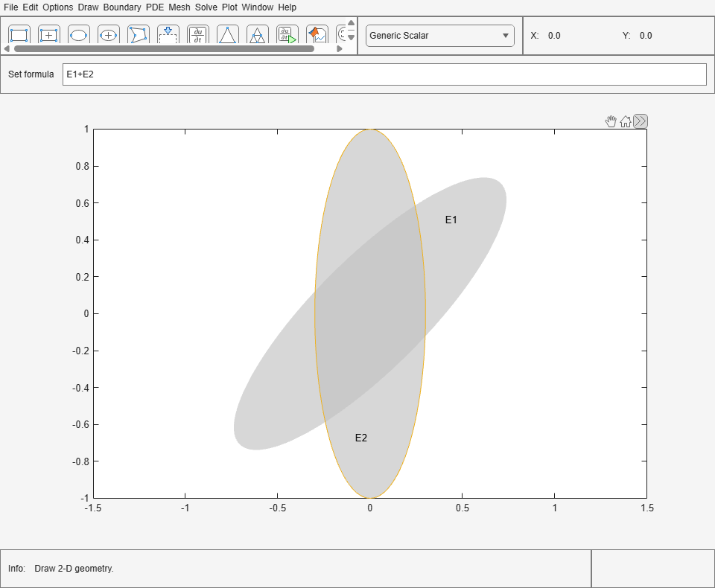Select the rectangle drawing tool

point(19,34)
